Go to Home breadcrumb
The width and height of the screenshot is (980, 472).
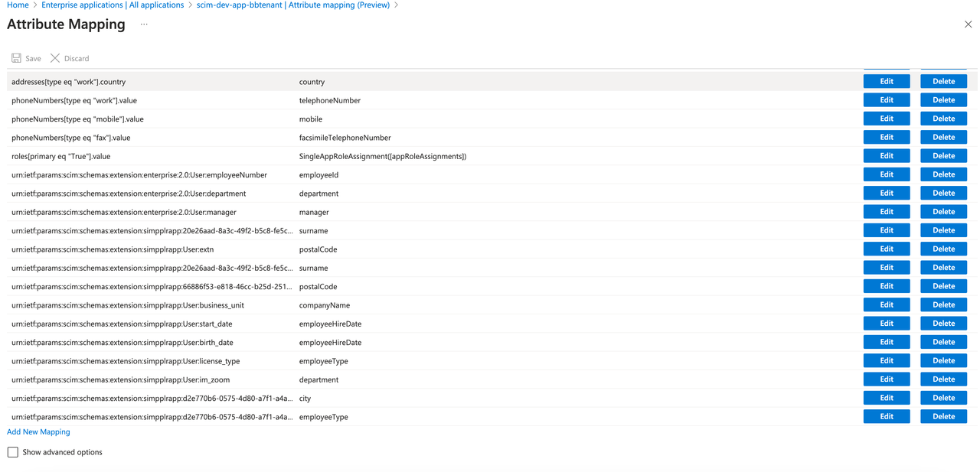pos(18,5)
